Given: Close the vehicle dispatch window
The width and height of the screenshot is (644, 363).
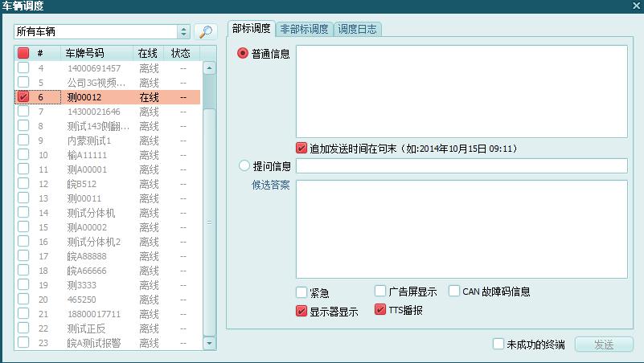Looking at the screenshot, I should [635, 6].
